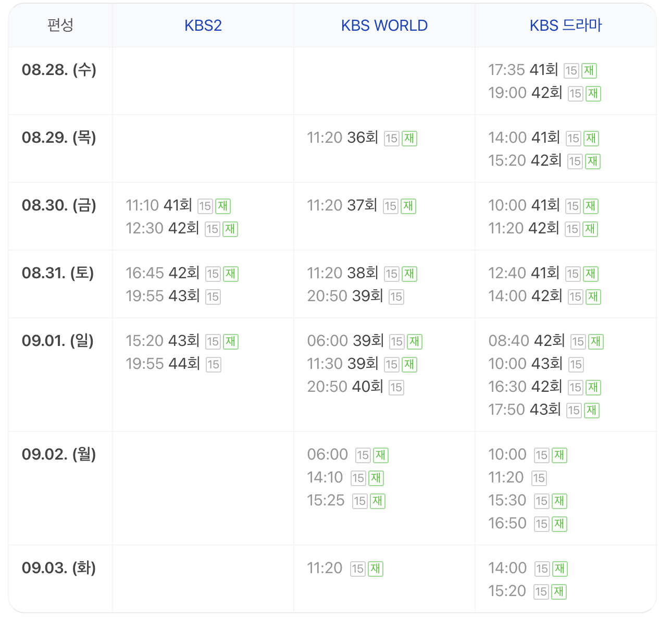Viewport: 672px width, 619px height.
Task: Click the 재 rerun badge beside 17:50 43회
Action: tap(592, 410)
